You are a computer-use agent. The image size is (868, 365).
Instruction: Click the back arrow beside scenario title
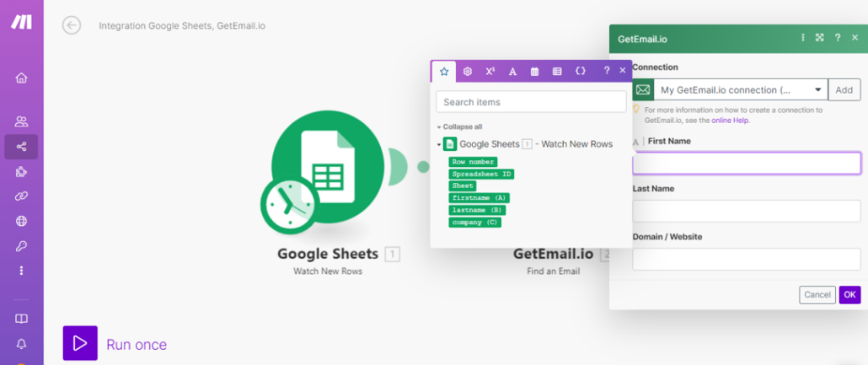[x=72, y=25]
